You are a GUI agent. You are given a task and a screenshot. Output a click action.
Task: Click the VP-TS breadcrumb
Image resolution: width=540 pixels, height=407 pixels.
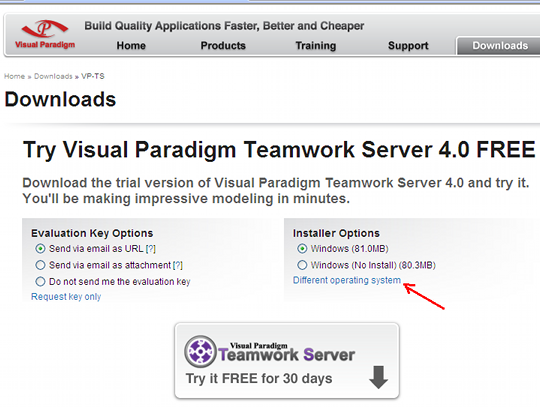(93, 76)
